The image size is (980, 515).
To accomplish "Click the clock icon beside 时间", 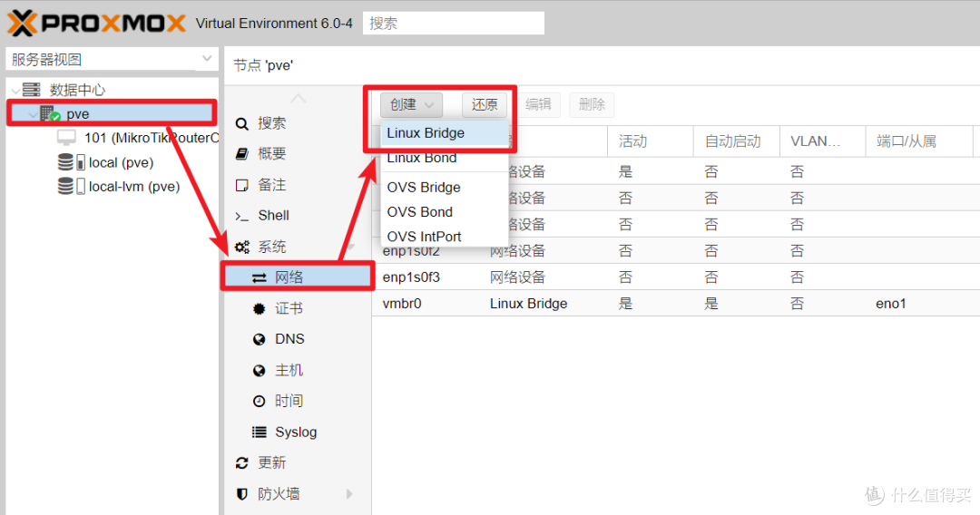I will click(259, 401).
